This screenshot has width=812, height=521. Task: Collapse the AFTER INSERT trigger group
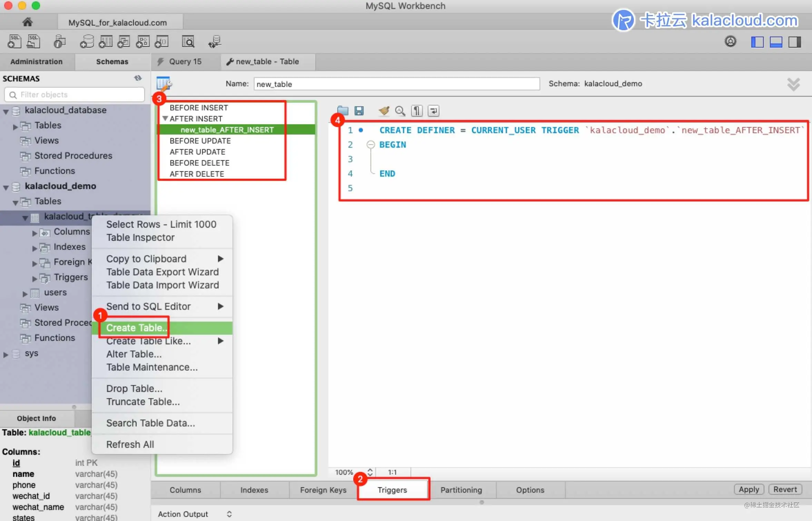click(165, 118)
